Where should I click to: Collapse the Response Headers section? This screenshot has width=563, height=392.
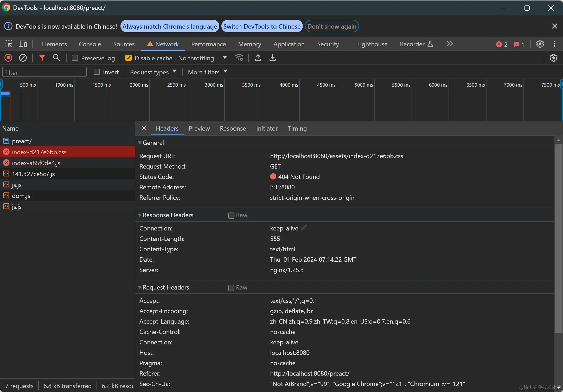tap(140, 215)
